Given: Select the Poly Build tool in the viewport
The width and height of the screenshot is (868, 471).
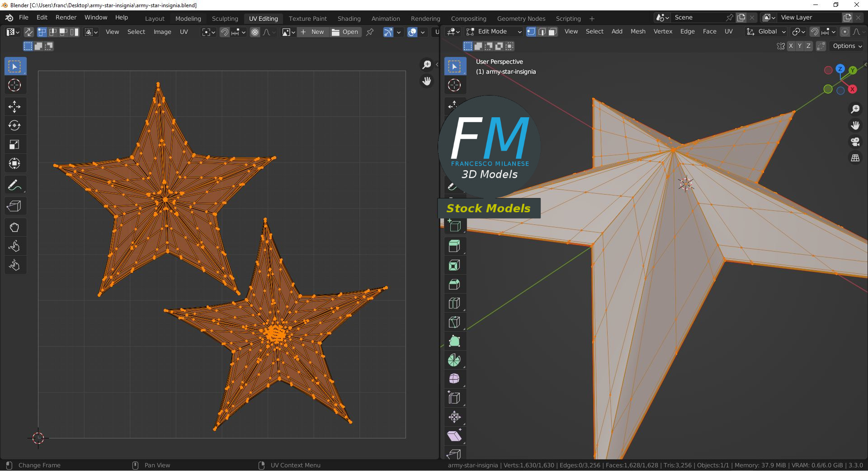Looking at the screenshot, I should 454,341.
